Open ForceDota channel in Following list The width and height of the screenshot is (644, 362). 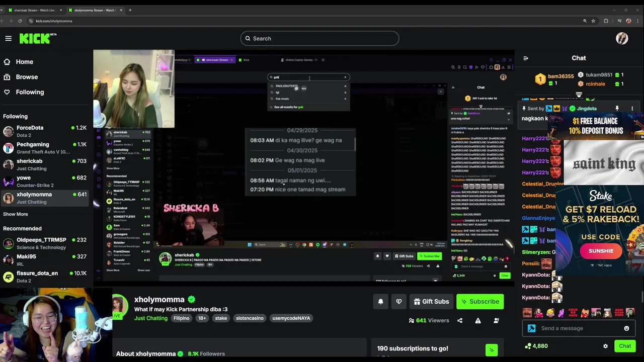coord(45,131)
